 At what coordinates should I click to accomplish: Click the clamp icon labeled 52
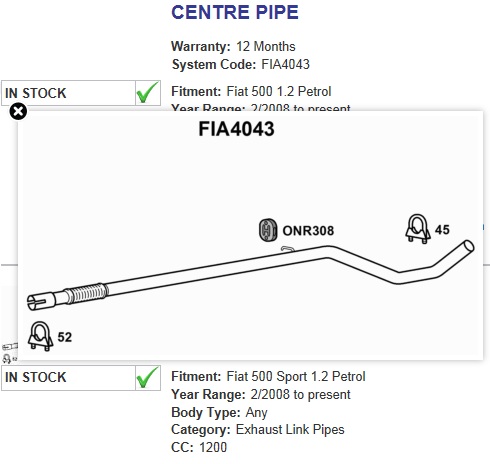pyautogui.click(x=40, y=336)
